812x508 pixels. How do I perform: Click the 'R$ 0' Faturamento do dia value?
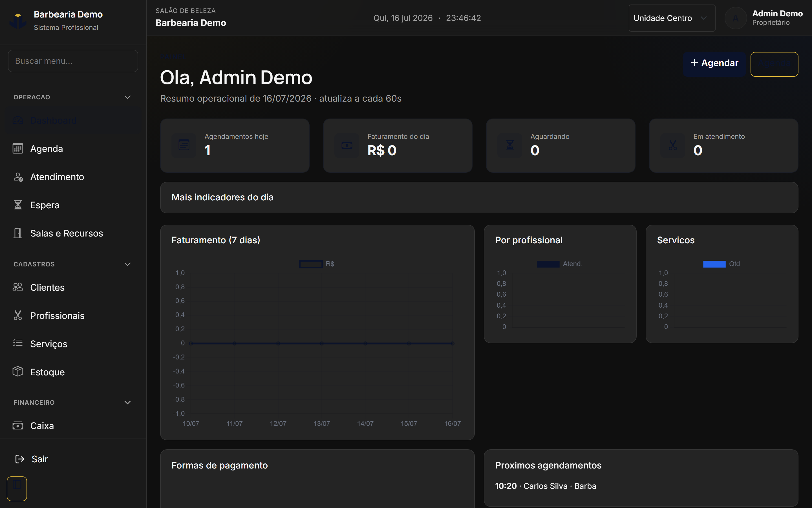381,150
